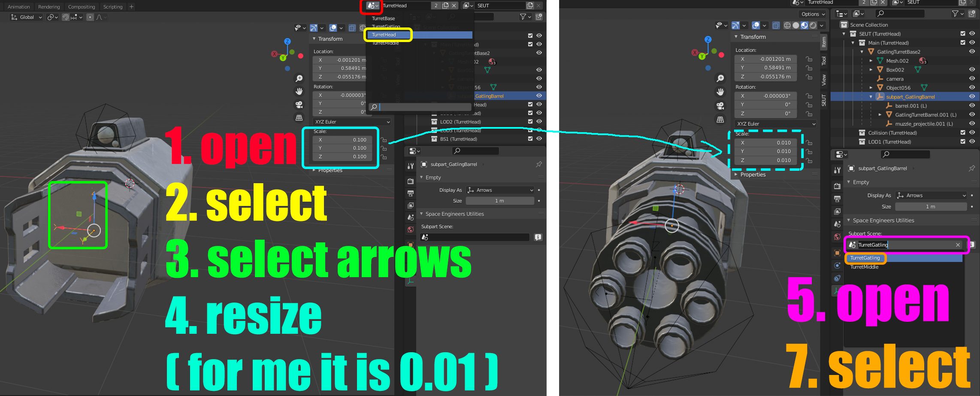
Task: Toggle gizmo visibility button in right viewport
Action: (735, 25)
